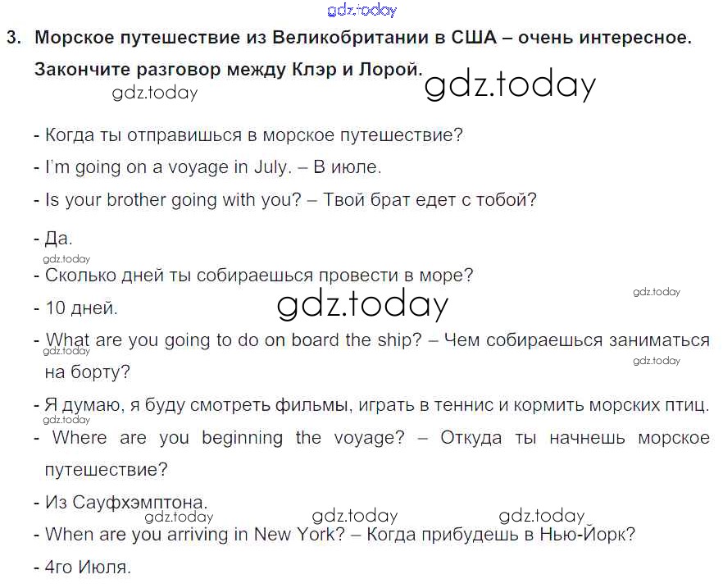The height and width of the screenshot is (588, 723).
Task: Select the sentence I'm going on a voyage in July
Action: 168,167
